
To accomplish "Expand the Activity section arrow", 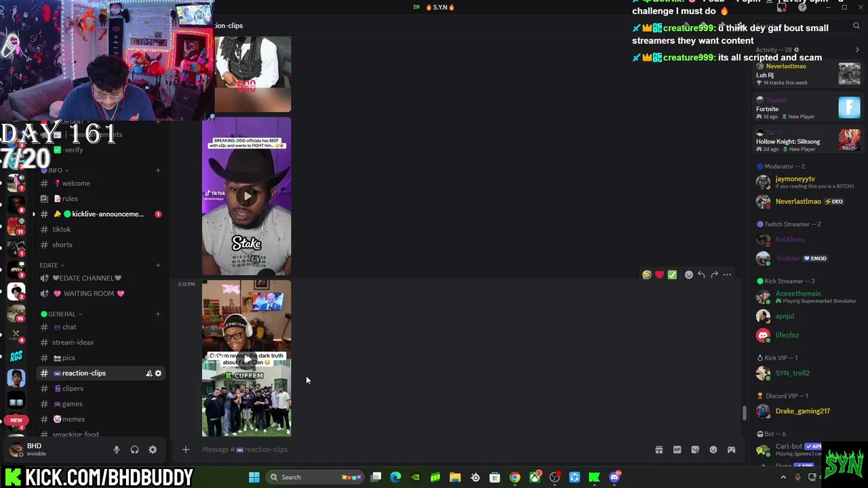I will pyautogui.click(x=857, y=49).
